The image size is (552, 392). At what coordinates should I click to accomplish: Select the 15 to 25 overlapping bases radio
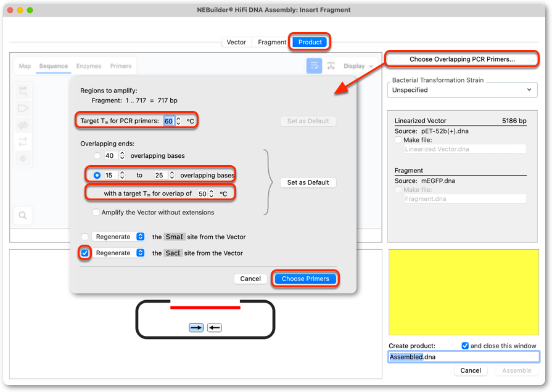(x=97, y=175)
